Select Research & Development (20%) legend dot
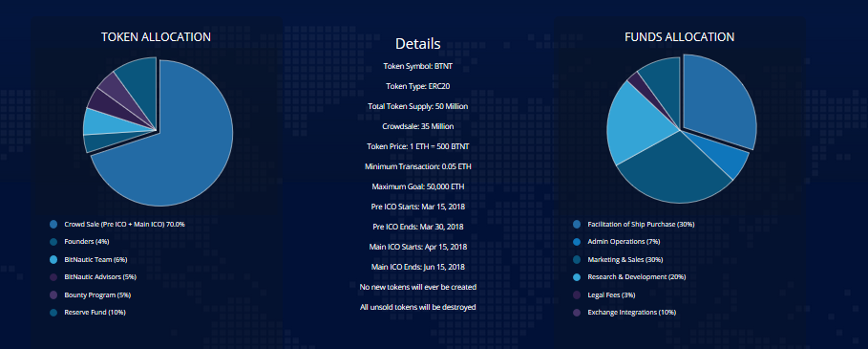Viewport: 868px width, 349px height. [577, 277]
